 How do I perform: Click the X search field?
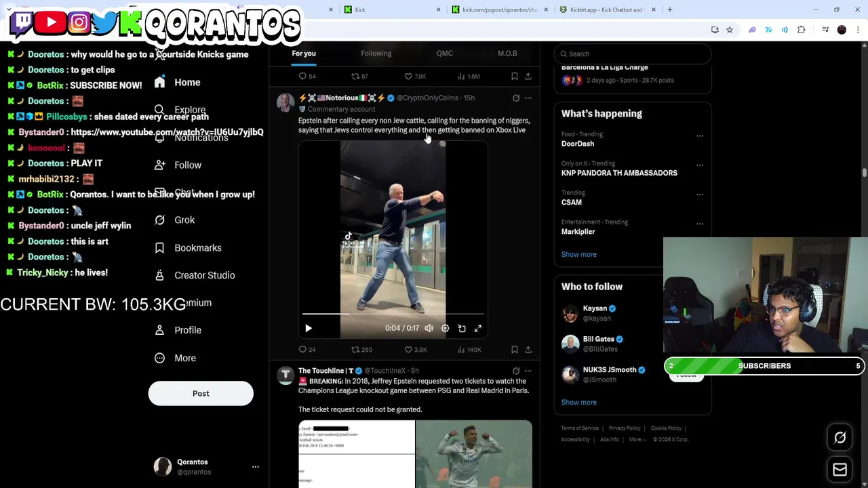(633, 54)
